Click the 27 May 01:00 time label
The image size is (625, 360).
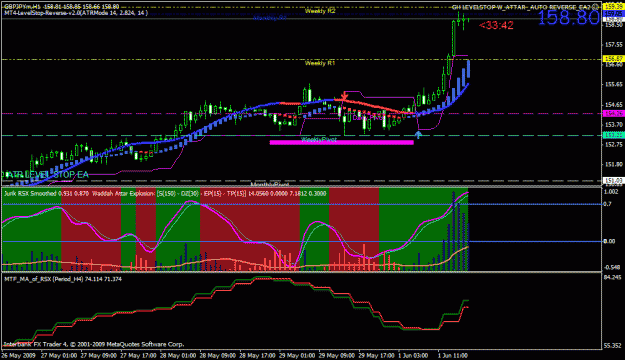tap(59, 355)
